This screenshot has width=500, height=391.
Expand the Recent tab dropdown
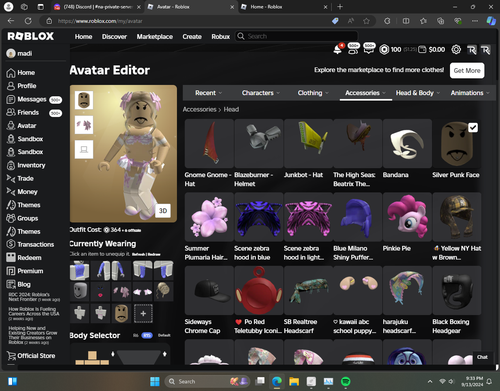pos(209,93)
